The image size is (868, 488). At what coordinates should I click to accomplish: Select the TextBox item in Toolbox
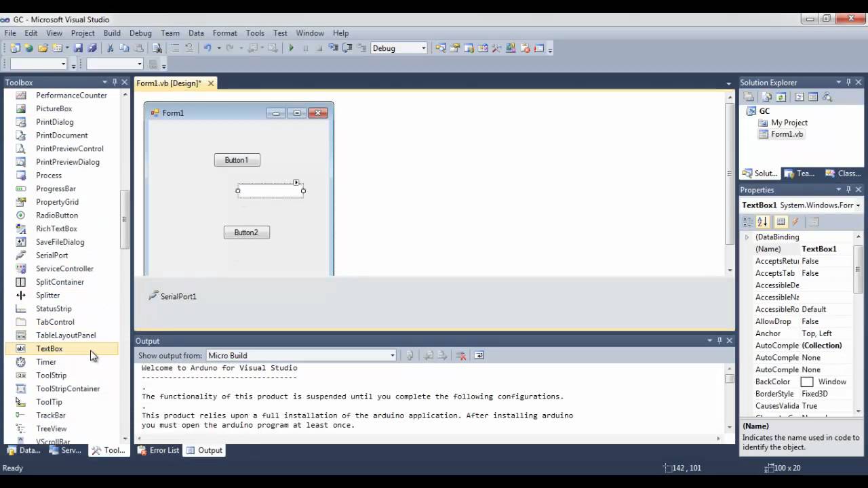click(49, 348)
